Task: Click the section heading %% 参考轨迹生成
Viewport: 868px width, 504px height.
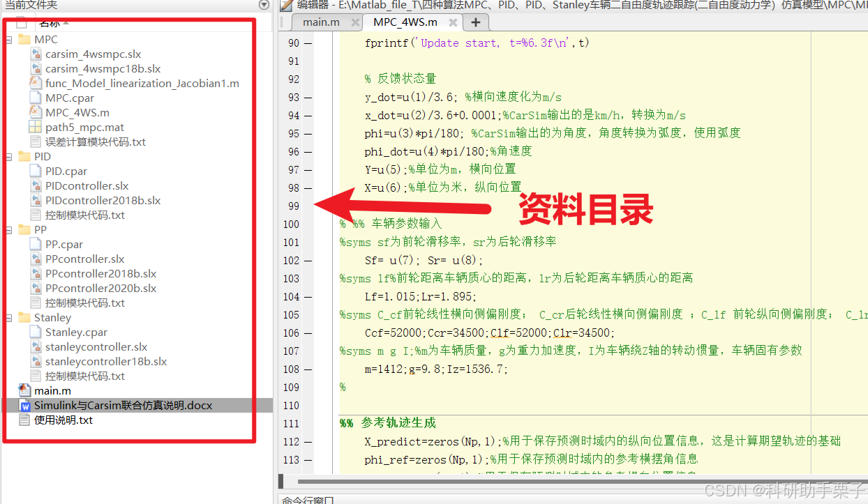Action: tap(387, 424)
